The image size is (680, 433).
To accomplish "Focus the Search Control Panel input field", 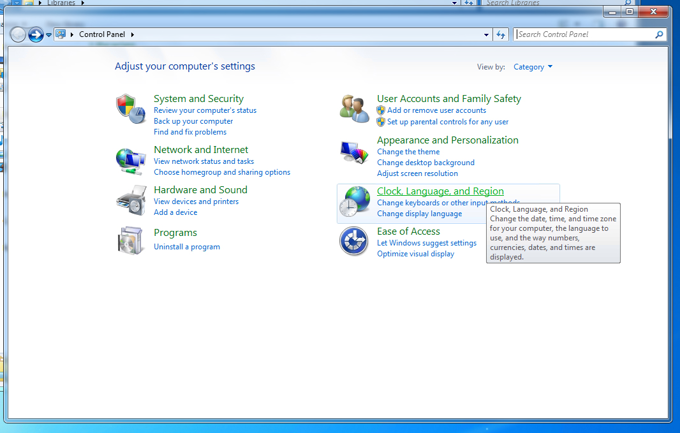I will pyautogui.click(x=584, y=34).
